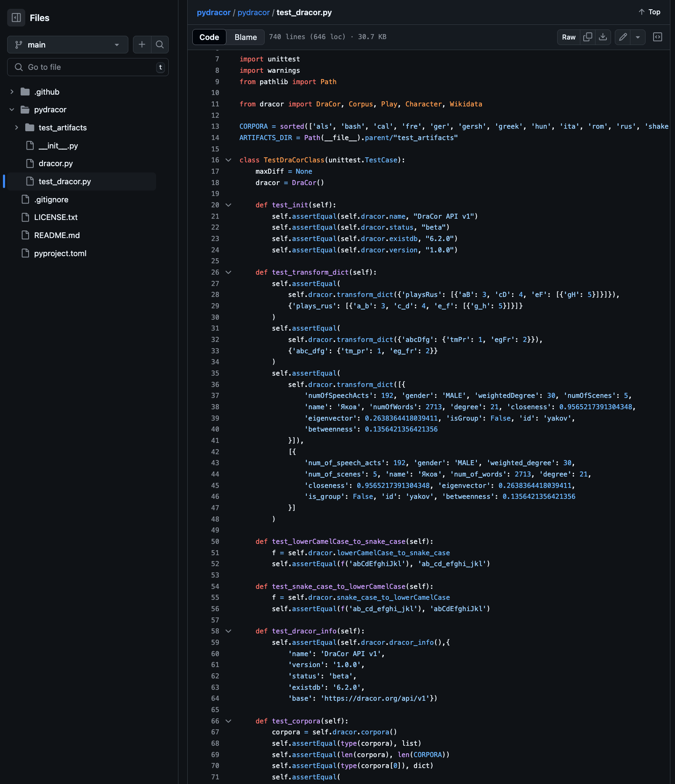Click ARTIFACTS_DIR constant on line 14
Image resolution: width=675 pixels, height=784 pixels.
266,138
